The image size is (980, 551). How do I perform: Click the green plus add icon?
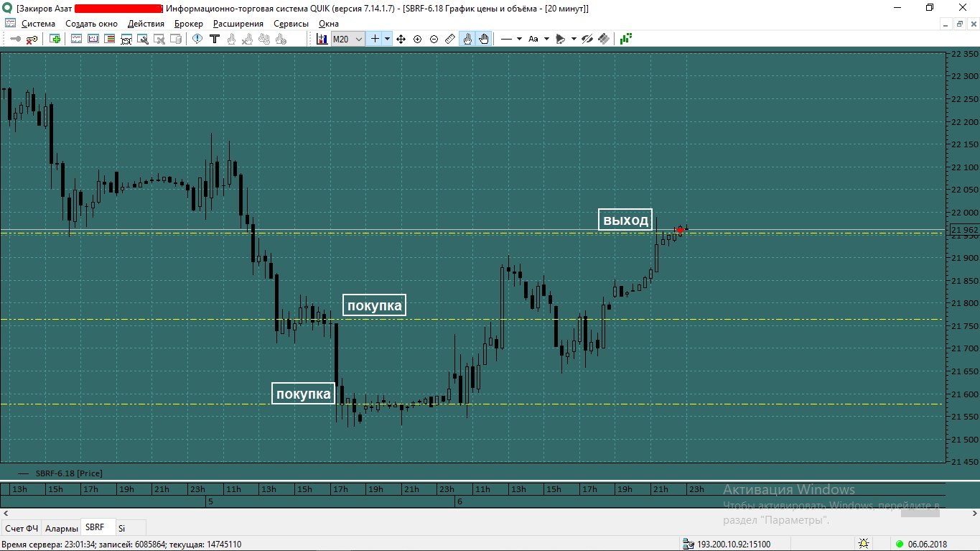pyautogui.click(x=55, y=39)
